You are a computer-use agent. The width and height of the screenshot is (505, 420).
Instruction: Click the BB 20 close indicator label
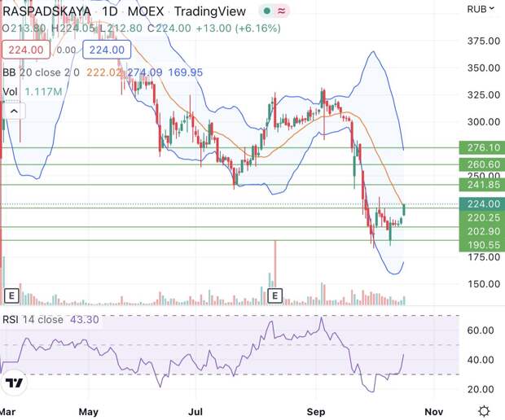(41, 72)
